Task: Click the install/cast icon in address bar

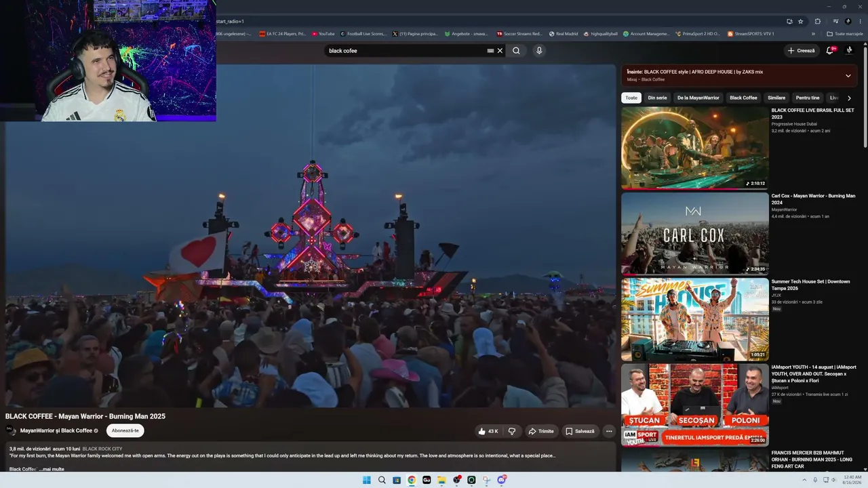Action: point(789,21)
